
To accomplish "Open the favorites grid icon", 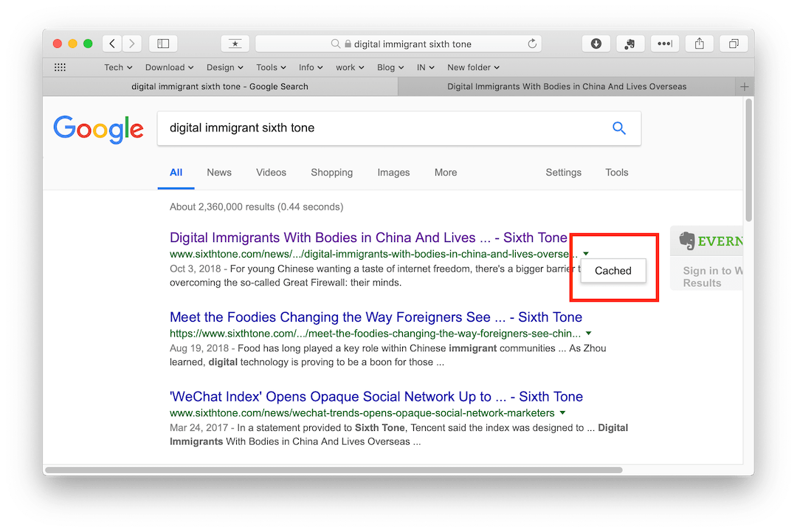I will (x=60, y=67).
